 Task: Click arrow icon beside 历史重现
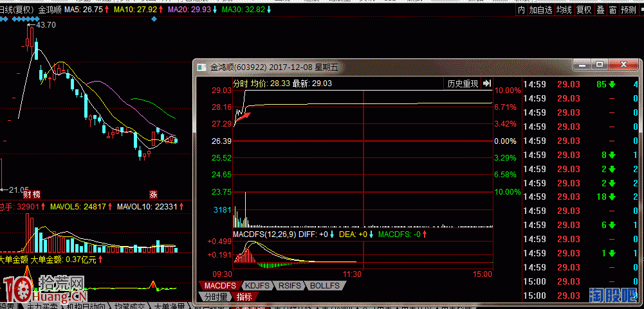point(487,84)
